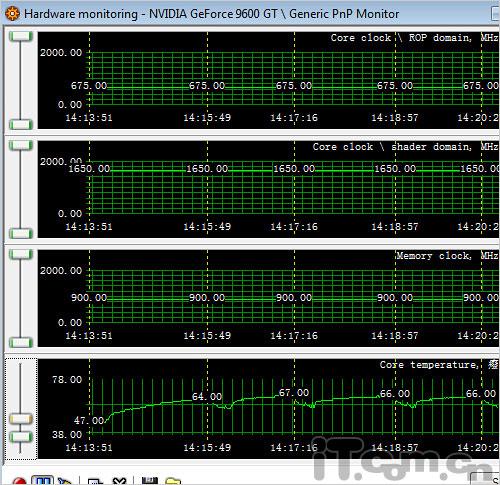
Task: Click the red record log button
Action: coord(19,481)
